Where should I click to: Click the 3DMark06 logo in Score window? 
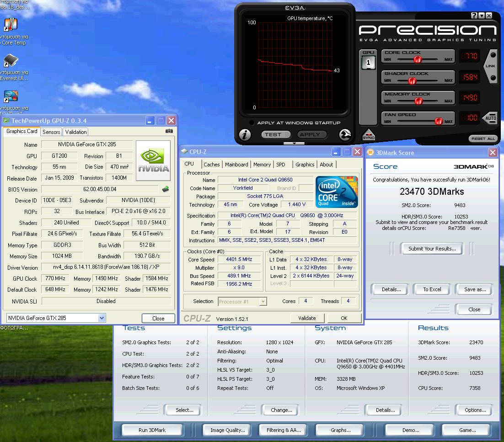[x=473, y=166]
